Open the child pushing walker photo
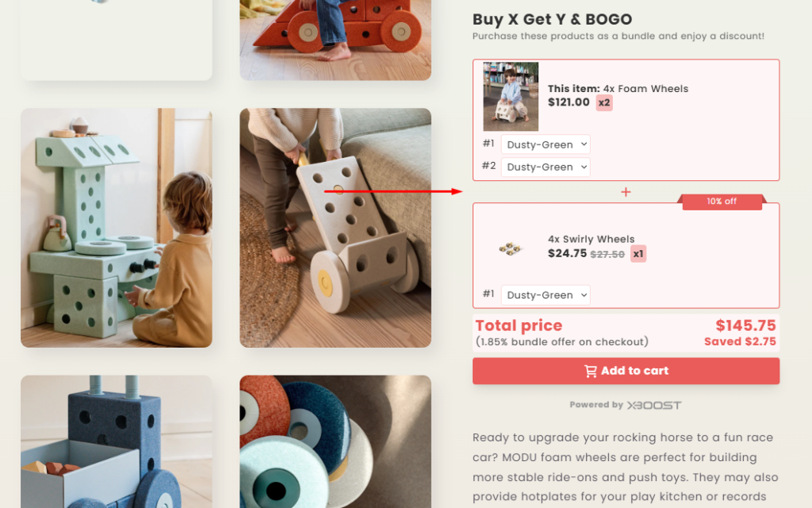Viewport: 812px width, 508px height. tap(335, 228)
